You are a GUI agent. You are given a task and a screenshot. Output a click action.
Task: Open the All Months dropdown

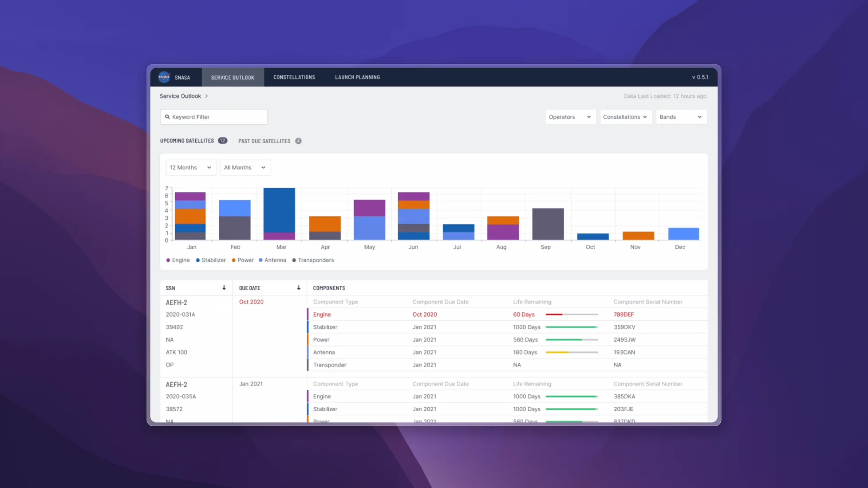pos(245,168)
